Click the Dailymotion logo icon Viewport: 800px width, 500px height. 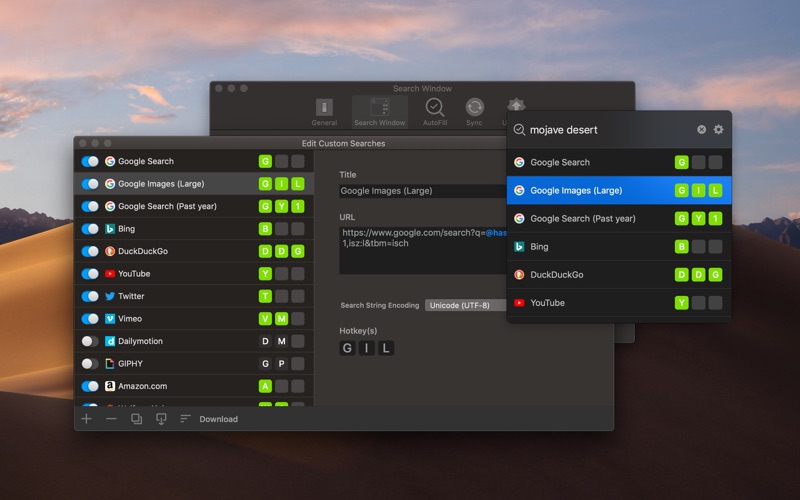110,341
